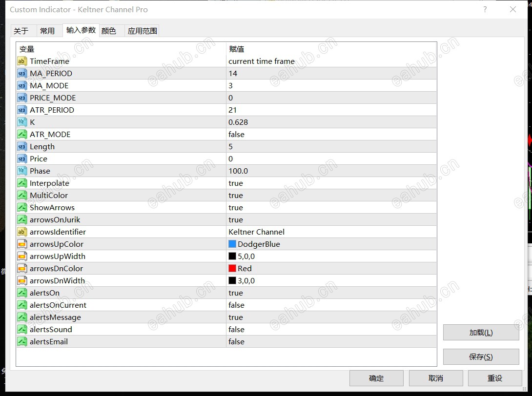Cancel with the 取消 button

pos(436,378)
